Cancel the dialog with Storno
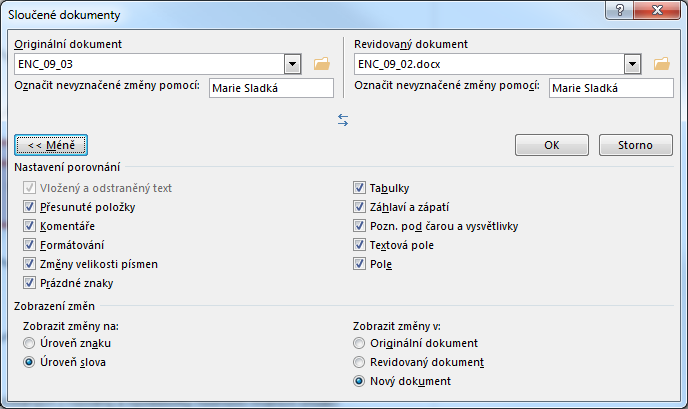 (635, 145)
